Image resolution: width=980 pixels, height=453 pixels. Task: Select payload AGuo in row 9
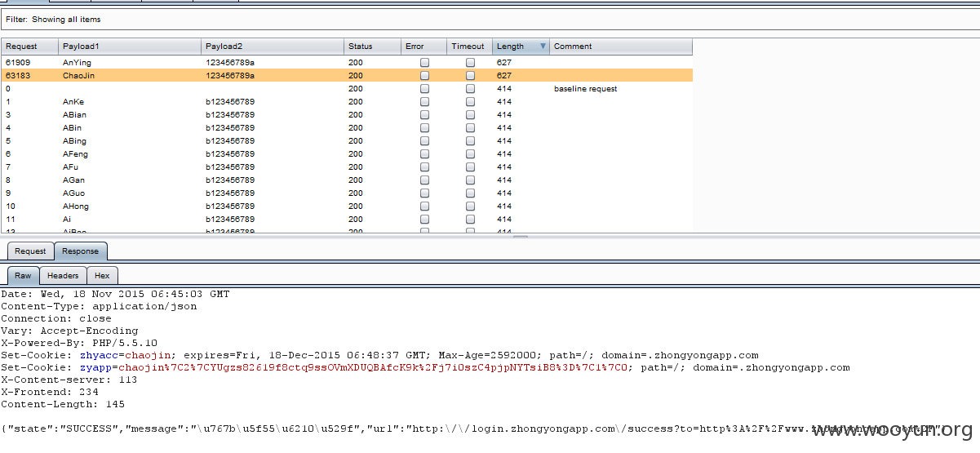click(x=74, y=193)
